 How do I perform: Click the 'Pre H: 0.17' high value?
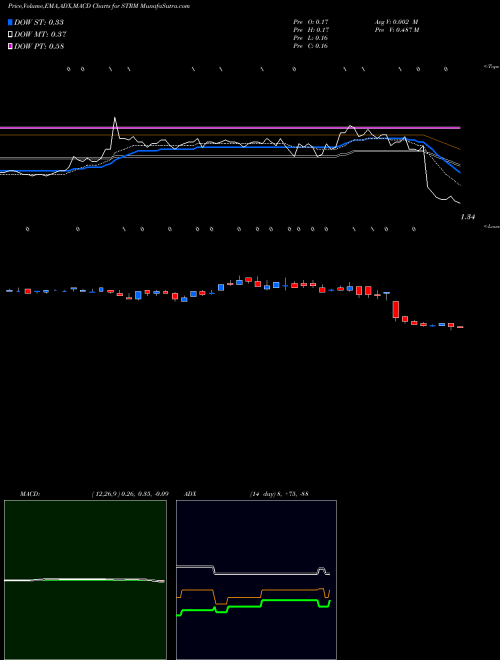click(311, 30)
